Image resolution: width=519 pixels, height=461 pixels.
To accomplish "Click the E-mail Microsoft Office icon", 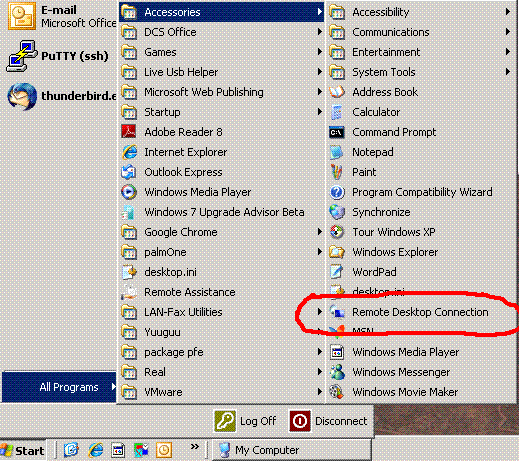I will [x=22, y=16].
